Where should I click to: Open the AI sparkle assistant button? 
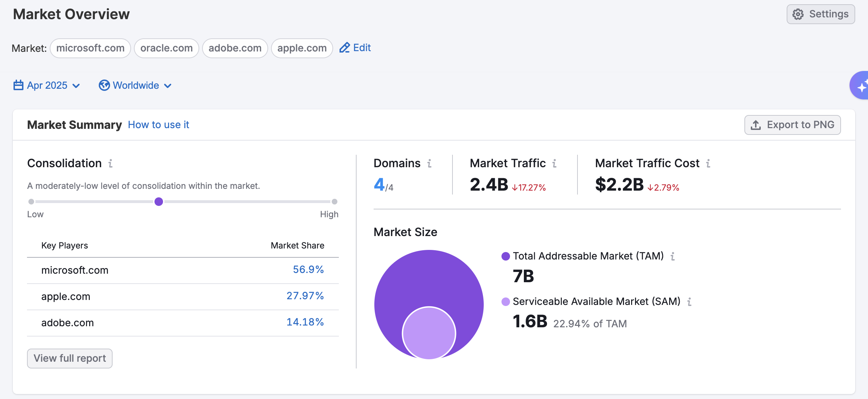pos(861,86)
